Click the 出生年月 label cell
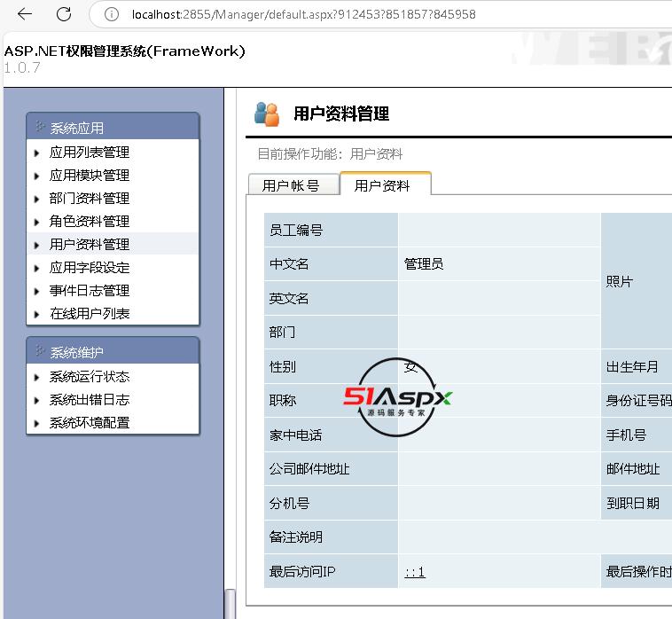672x619 pixels. click(637, 366)
